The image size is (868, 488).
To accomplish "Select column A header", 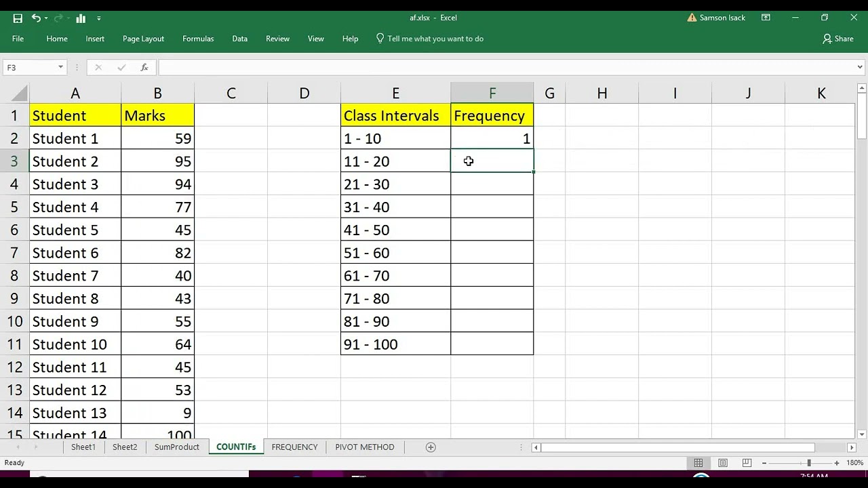I will 75,94.
